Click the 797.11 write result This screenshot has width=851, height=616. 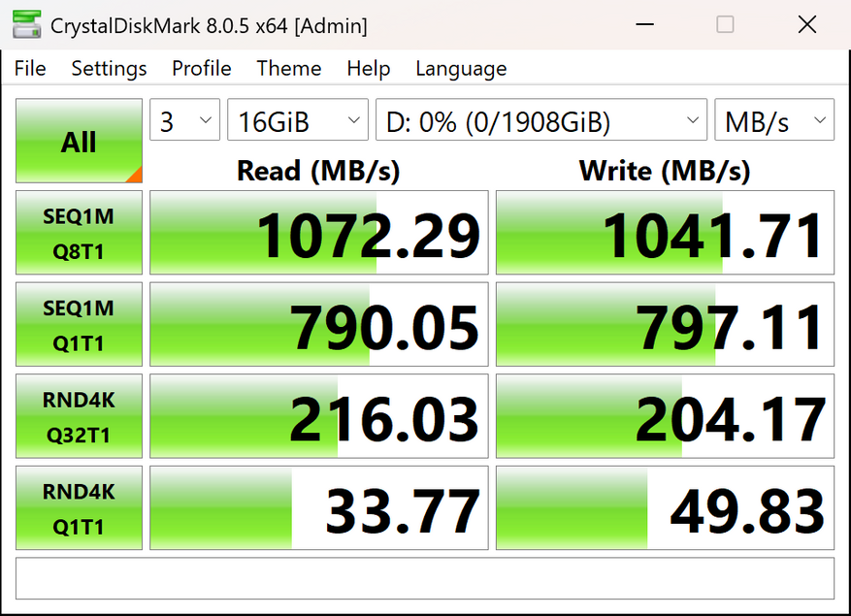coord(665,324)
